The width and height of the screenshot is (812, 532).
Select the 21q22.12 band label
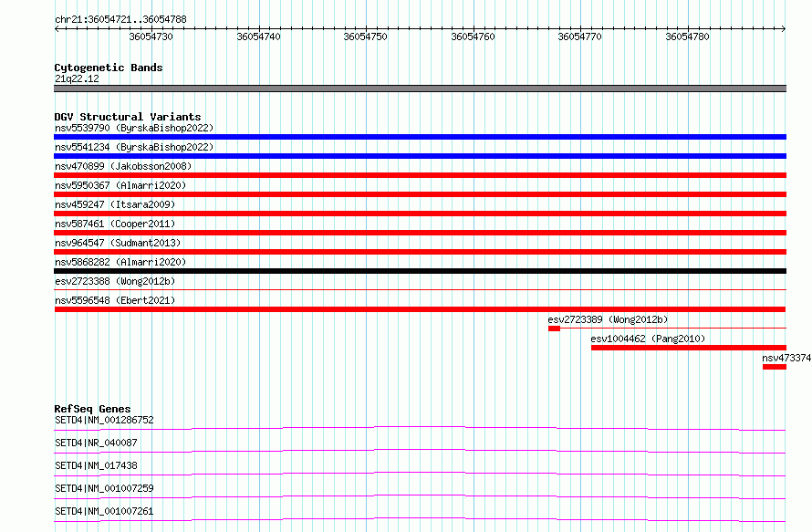click(77, 78)
